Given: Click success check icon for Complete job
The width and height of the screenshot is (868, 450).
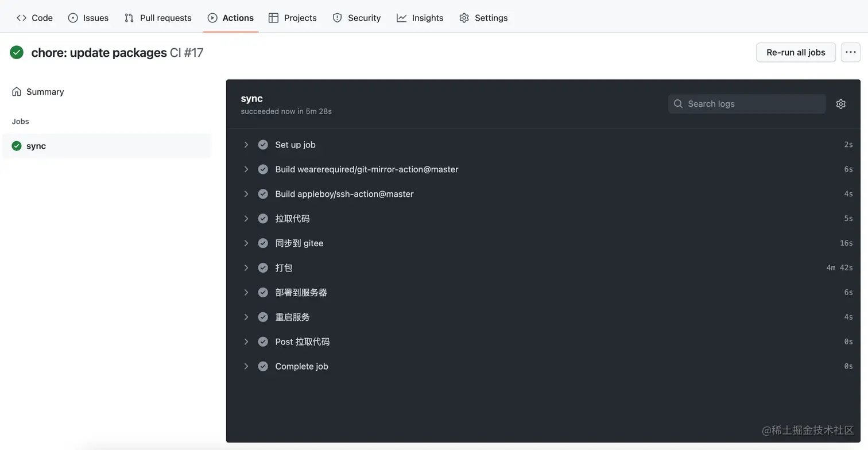Looking at the screenshot, I should point(263,367).
